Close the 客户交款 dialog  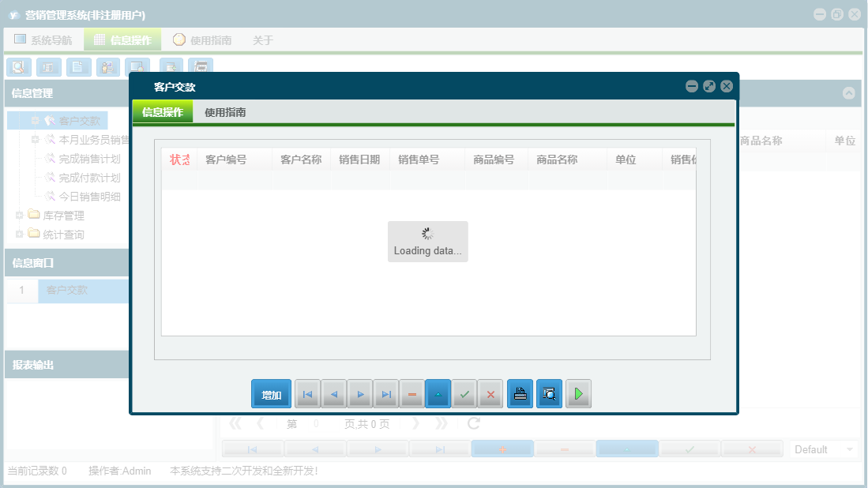pos(727,86)
